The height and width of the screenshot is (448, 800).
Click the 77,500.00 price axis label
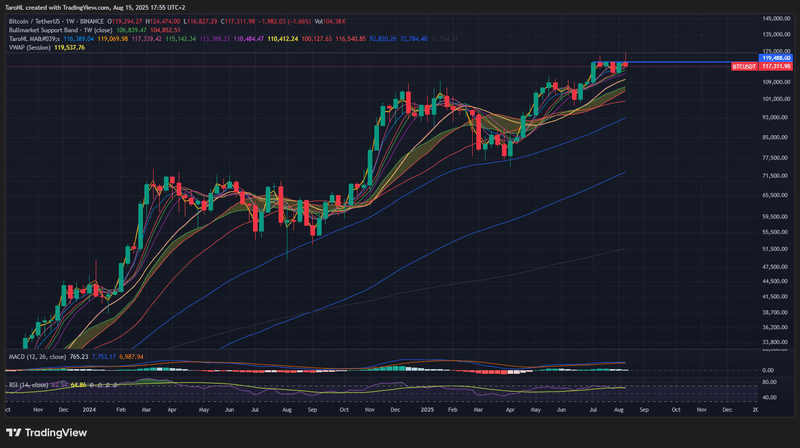[x=776, y=158]
